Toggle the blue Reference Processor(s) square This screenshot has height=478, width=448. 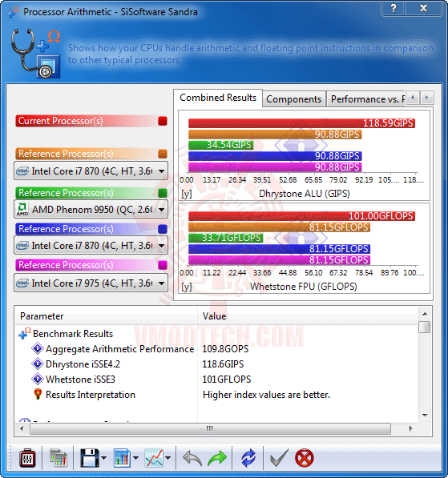[163, 229]
